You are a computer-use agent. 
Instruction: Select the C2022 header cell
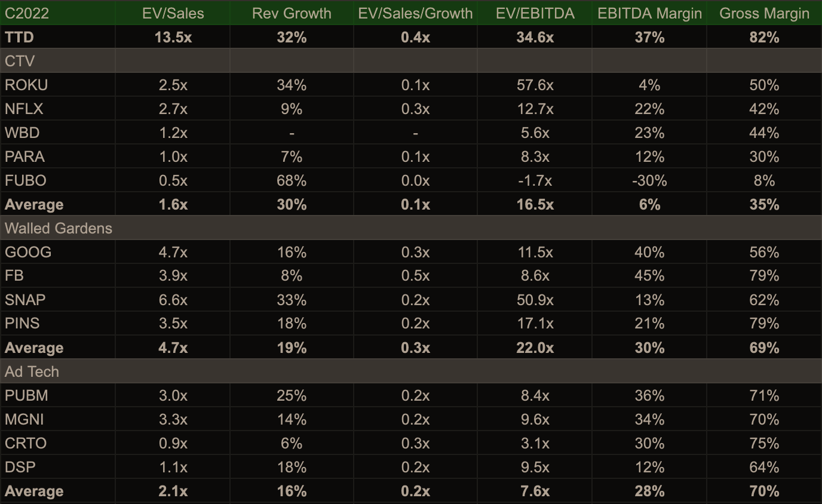[27, 14]
